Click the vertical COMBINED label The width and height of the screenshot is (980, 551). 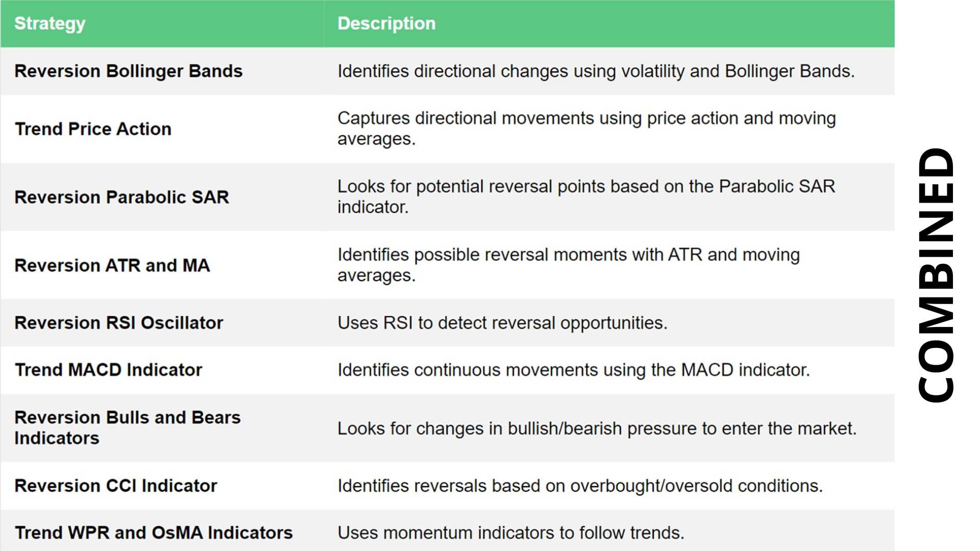coord(936,275)
